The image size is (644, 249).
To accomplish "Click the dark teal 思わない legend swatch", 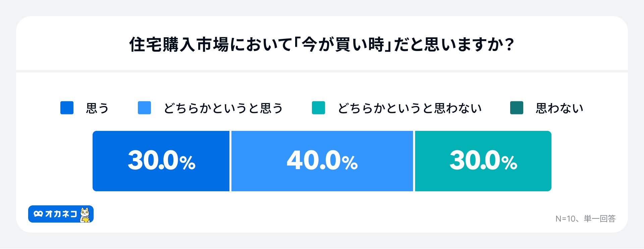I will (x=517, y=108).
